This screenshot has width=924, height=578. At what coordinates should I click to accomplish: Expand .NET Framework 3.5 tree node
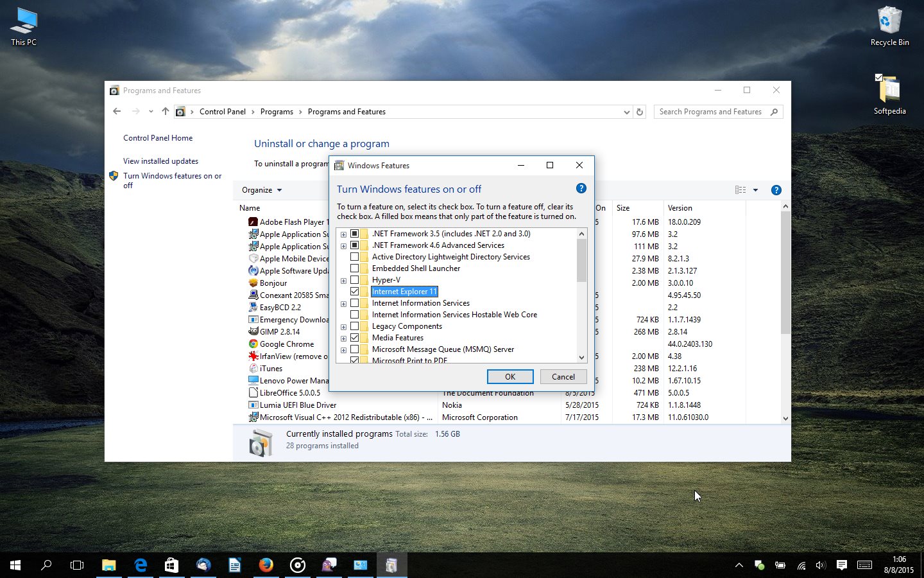[343, 234]
